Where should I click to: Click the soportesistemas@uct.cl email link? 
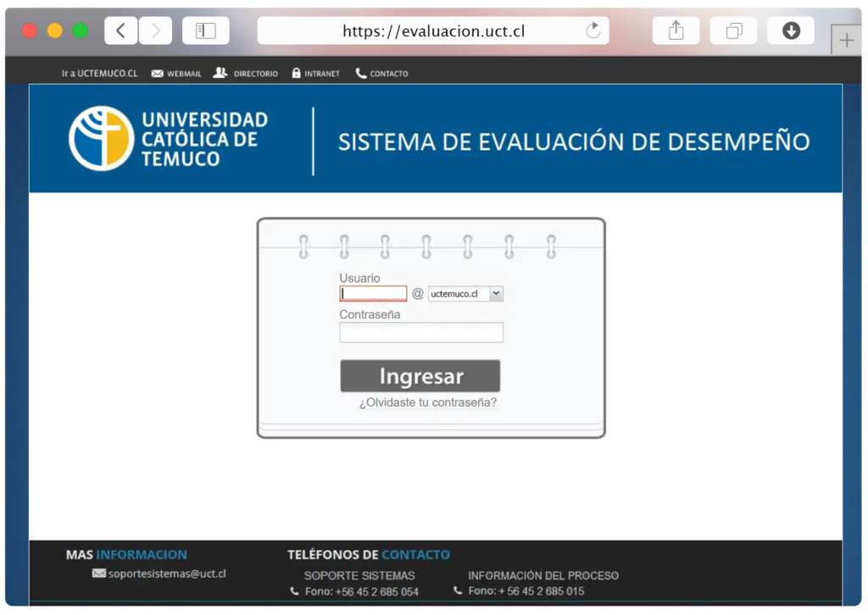click(167, 573)
